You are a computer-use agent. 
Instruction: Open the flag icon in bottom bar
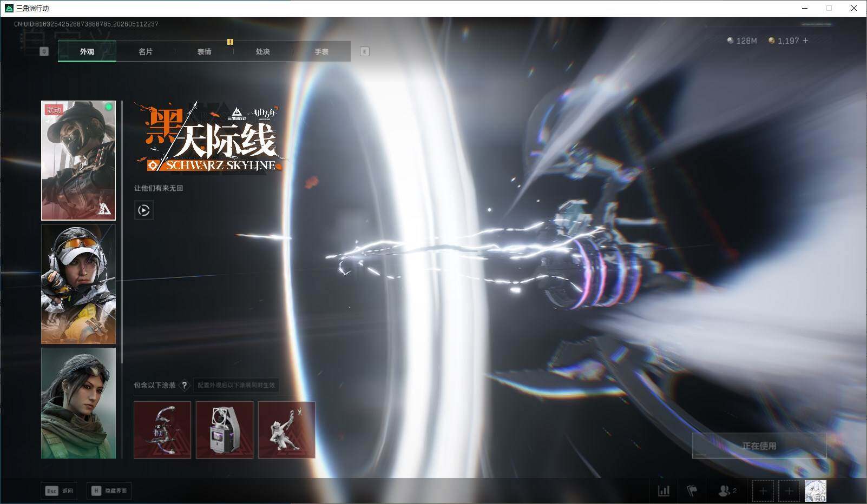click(x=692, y=490)
